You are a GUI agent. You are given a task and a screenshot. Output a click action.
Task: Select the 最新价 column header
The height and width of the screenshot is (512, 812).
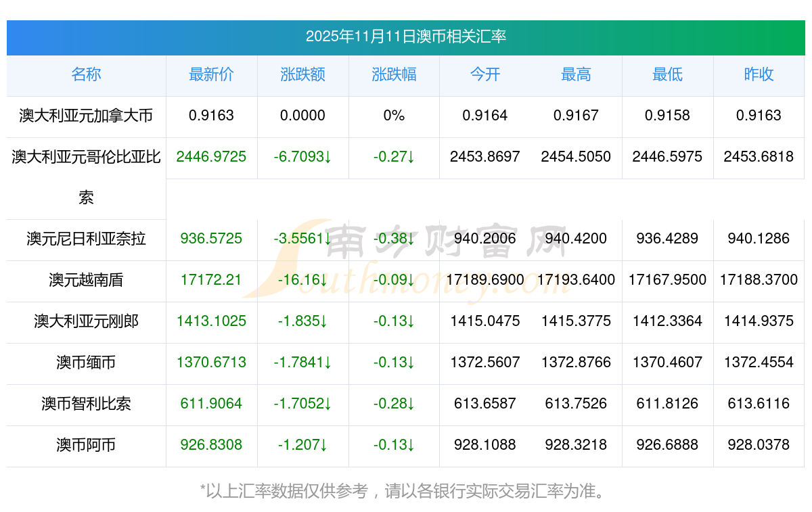pyautogui.click(x=211, y=74)
